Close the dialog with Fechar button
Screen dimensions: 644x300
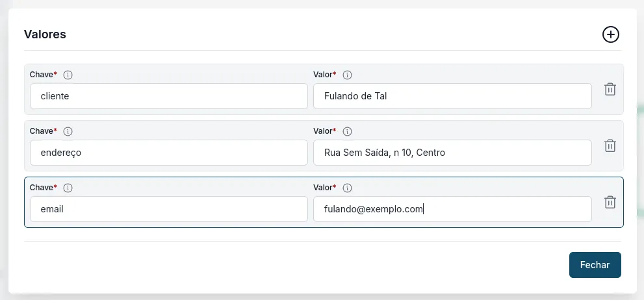click(x=595, y=265)
